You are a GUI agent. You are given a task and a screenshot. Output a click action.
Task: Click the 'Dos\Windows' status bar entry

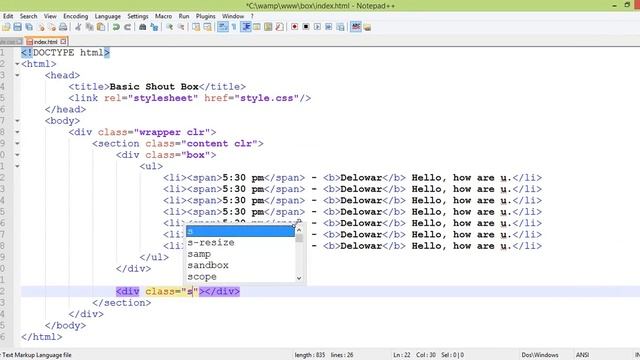[x=540, y=355]
